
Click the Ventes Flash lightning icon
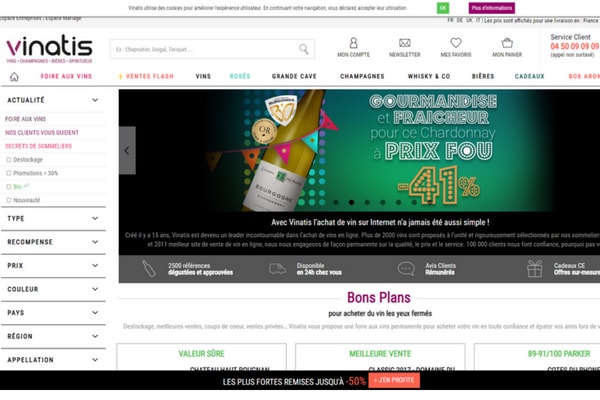click(121, 76)
